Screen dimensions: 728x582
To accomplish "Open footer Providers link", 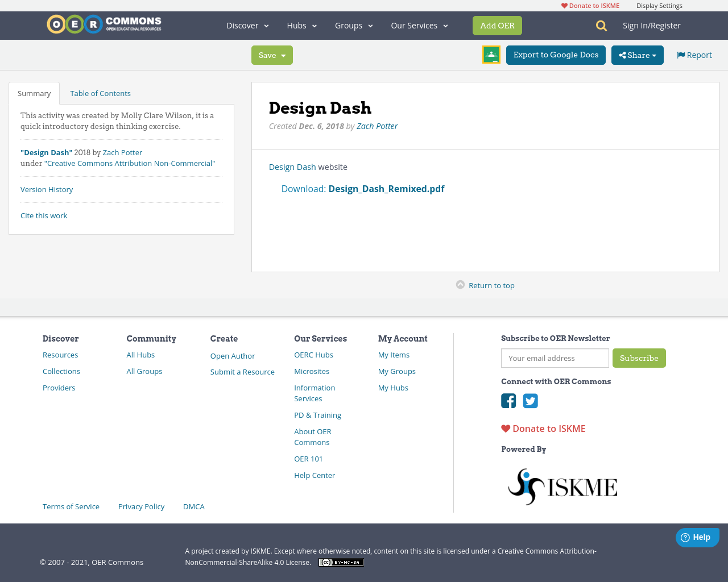I will tap(59, 388).
